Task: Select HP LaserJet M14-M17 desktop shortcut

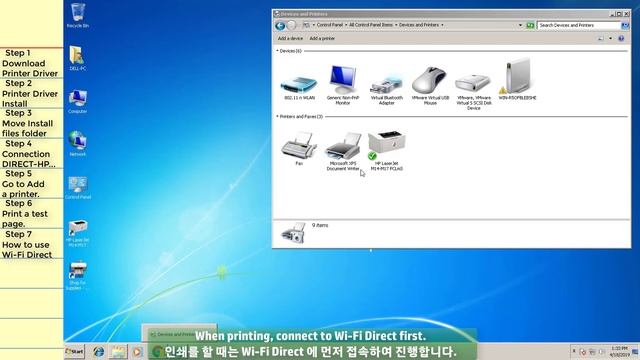Action: (x=78, y=233)
